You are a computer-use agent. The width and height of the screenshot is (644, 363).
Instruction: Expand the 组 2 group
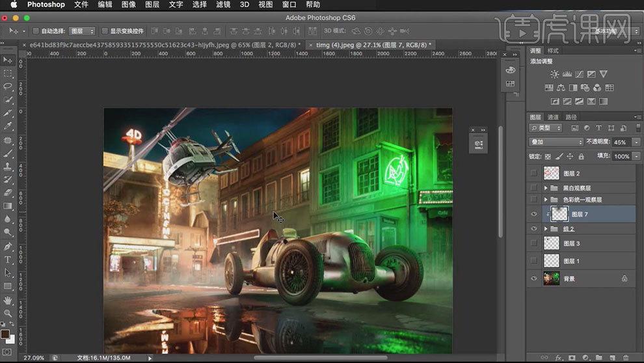tap(546, 229)
